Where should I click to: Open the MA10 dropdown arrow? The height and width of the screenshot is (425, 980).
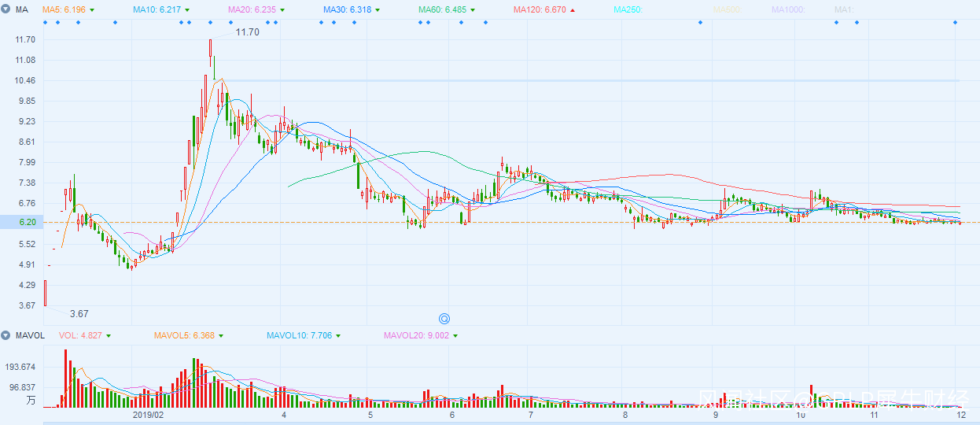pos(186,9)
